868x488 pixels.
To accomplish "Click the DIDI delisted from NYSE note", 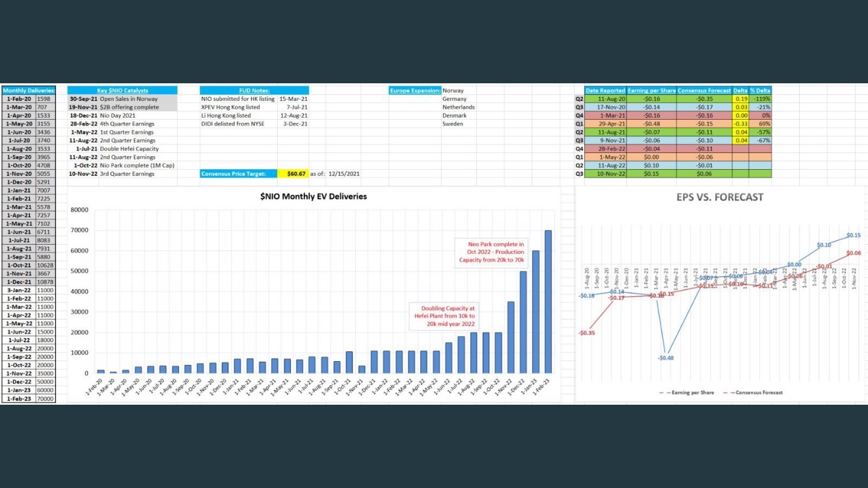I will coord(232,124).
